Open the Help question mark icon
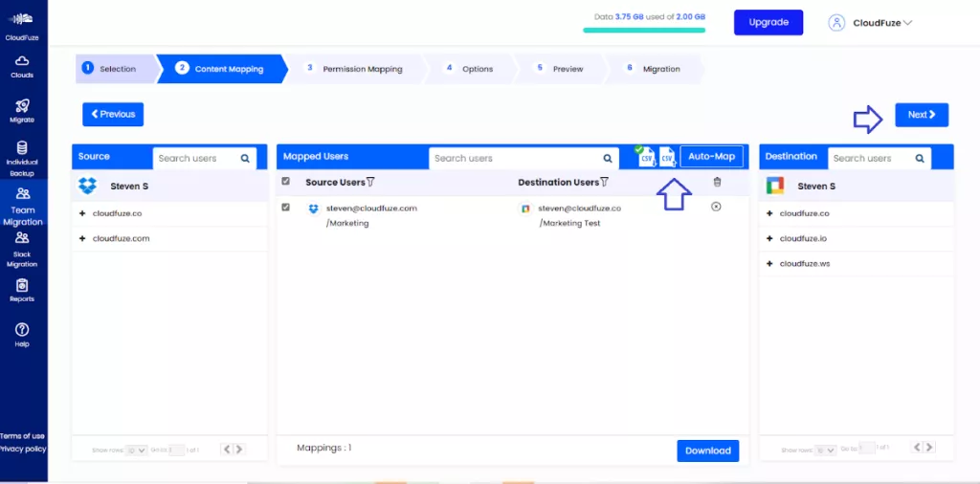The width and height of the screenshot is (980, 484). 21,333
